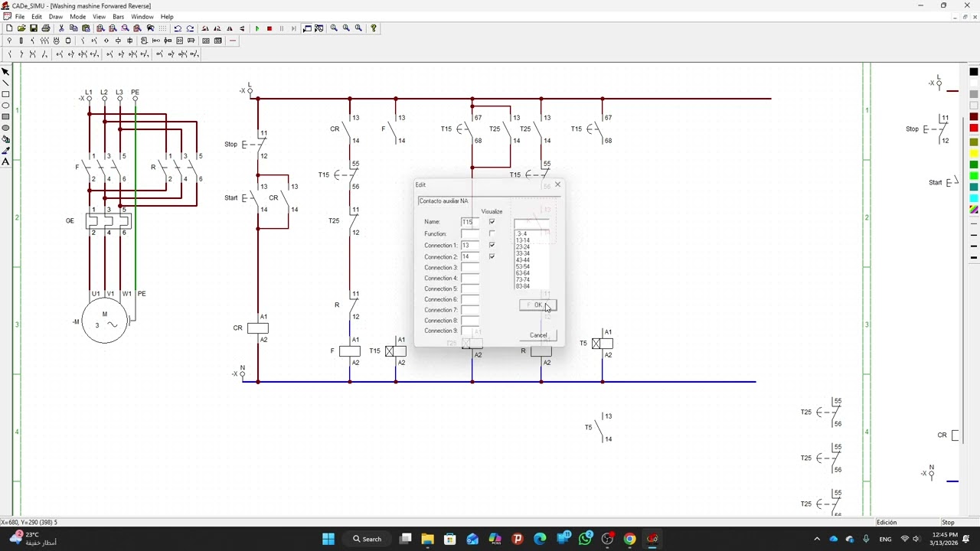Toggle Visualize checkbox for Connection 1
The image size is (980, 551).
[492, 245]
